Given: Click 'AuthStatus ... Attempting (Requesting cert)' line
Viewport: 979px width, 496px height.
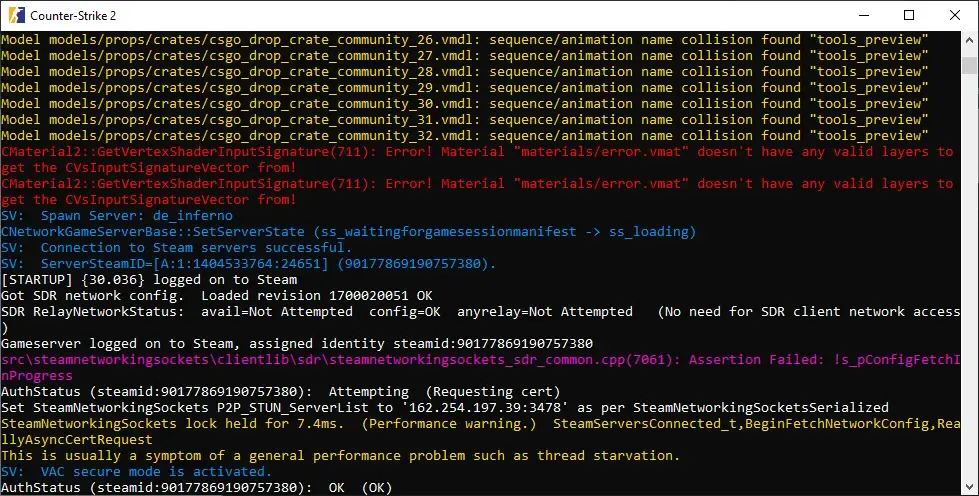Looking at the screenshot, I should point(280,392).
